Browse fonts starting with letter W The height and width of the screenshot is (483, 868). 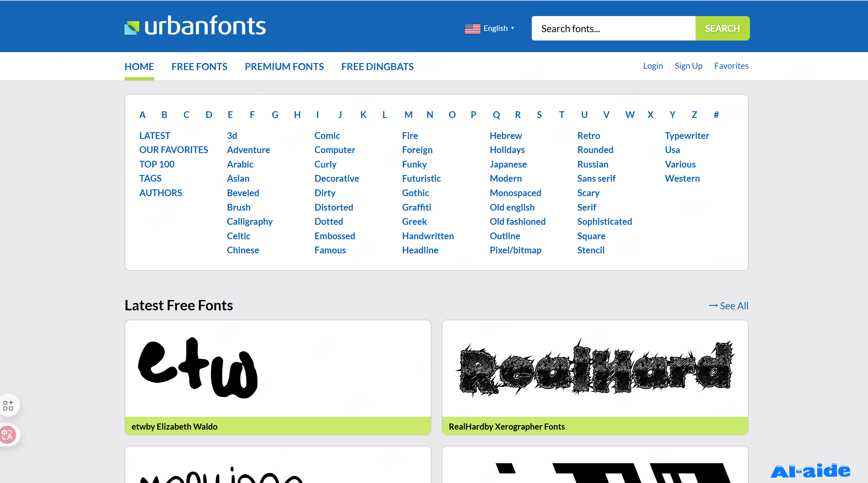(630, 115)
